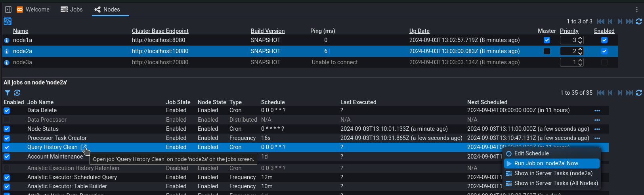Image resolution: width=644 pixels, height=195 pixels.
Task: Click the toggle sidebar icon by Welcome
Action: tap(8, 10)
